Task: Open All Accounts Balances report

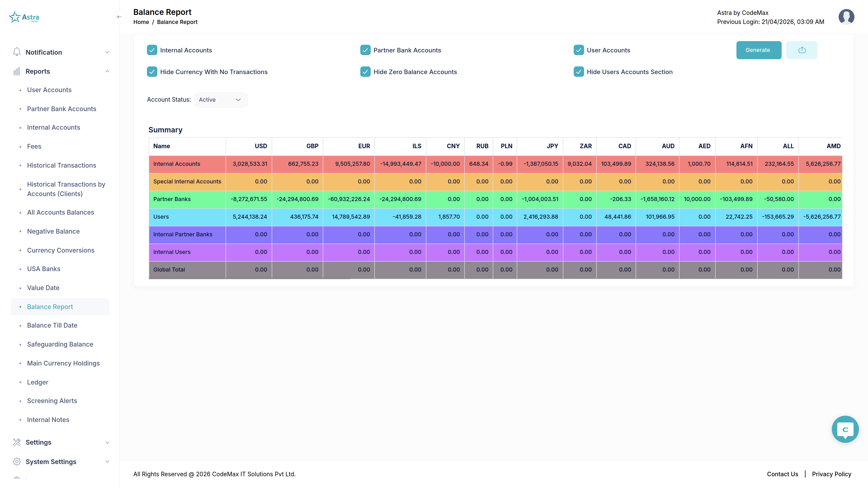Action: point(61,213)
